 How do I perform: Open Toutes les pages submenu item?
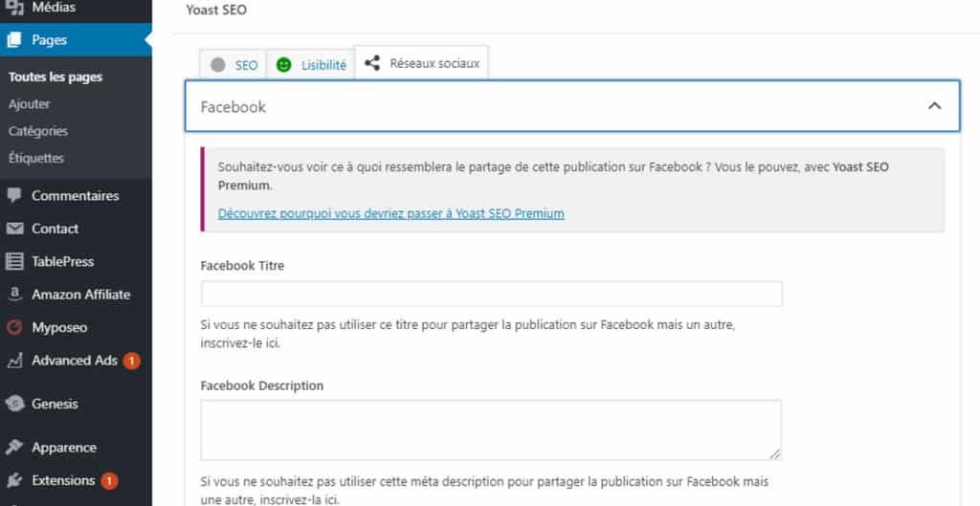(x=56, y=77)
